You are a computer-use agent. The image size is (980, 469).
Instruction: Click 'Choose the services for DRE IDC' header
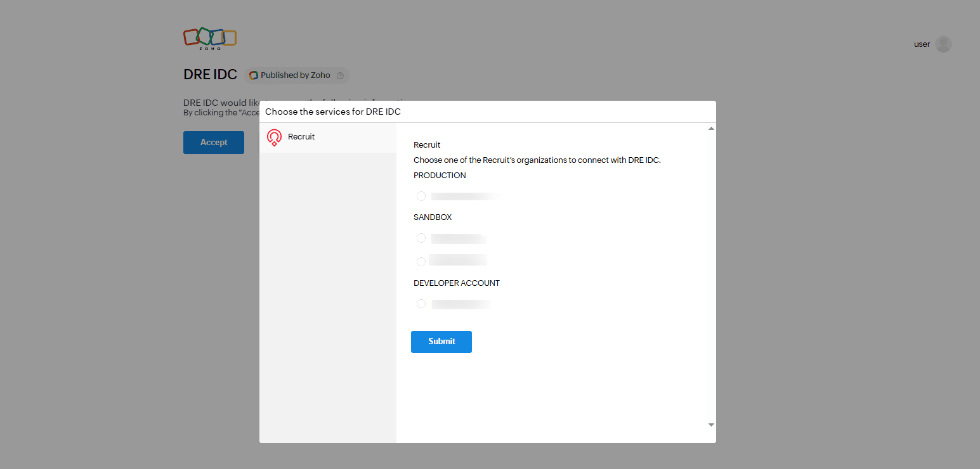(x=333, y=112)
